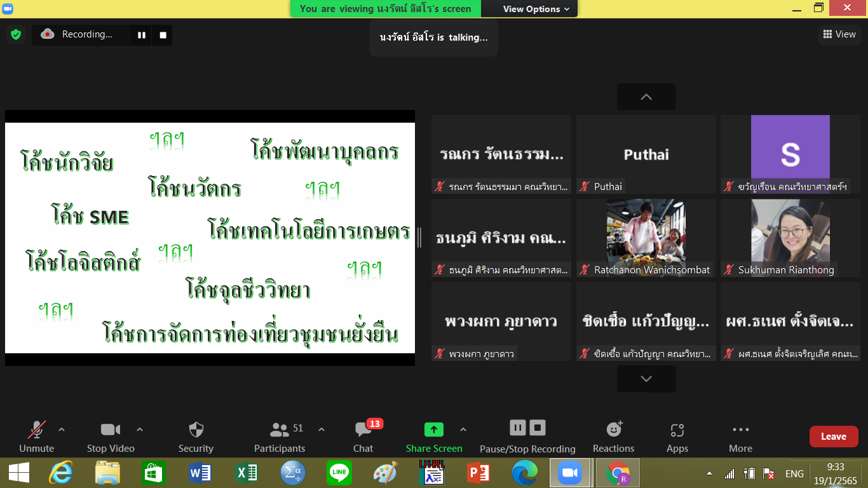The image size is (868, 488).
Task: Select the พวงผกา ภูยาดาว participant tile
Action: pyautogui.click(x=501, y=322)
